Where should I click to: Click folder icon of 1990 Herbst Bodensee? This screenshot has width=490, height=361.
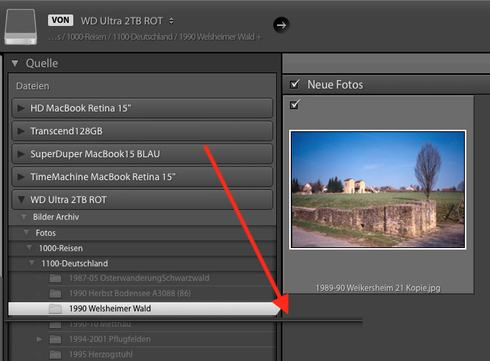(55, 293)
